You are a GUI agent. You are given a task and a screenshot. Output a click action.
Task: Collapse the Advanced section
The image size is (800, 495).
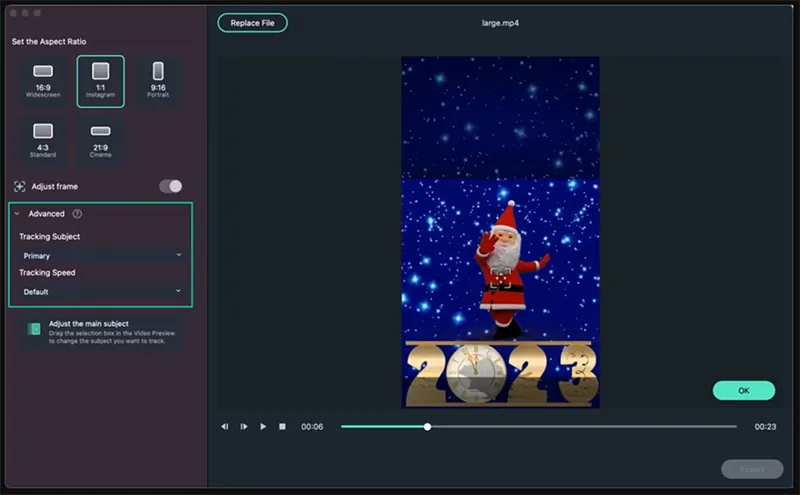coord(17,214)
